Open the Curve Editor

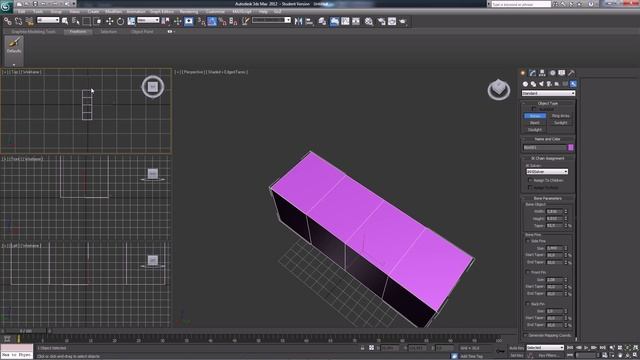click(345, 21)
